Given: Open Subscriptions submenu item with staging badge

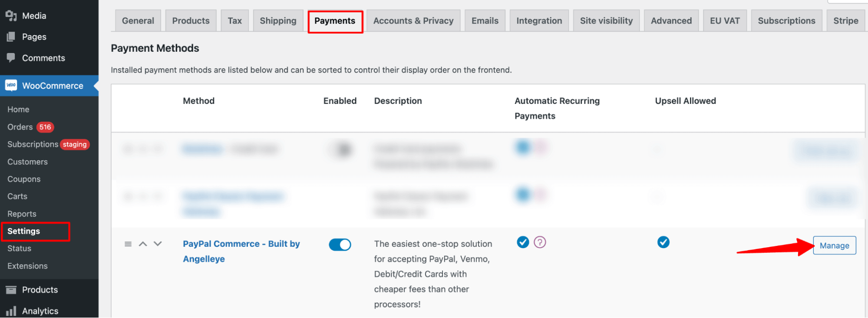Looking at the screenshot, I should click(48, 144).
